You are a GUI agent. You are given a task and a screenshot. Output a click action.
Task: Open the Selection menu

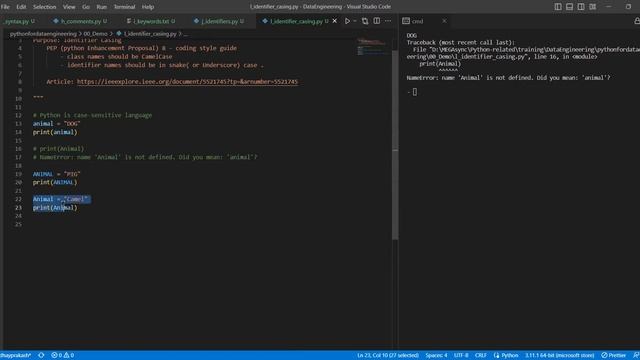44,7
